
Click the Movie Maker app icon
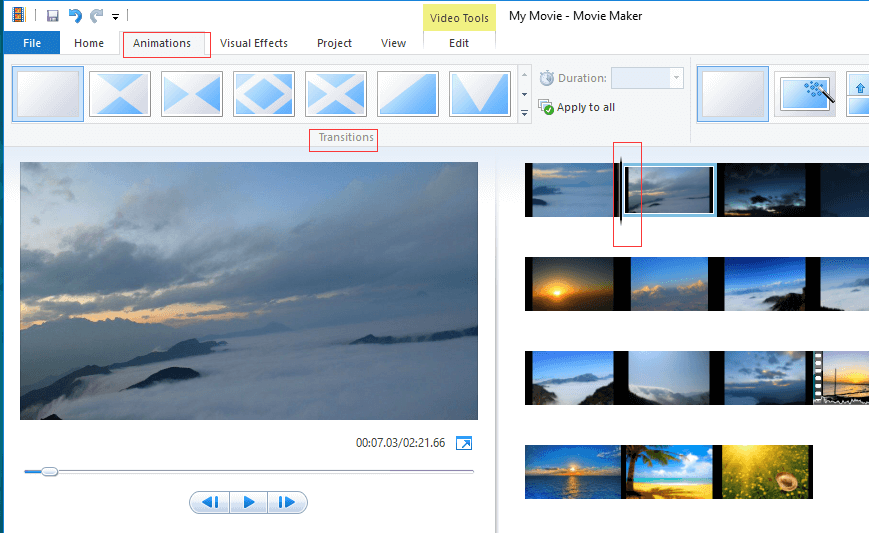pos(19,15)
